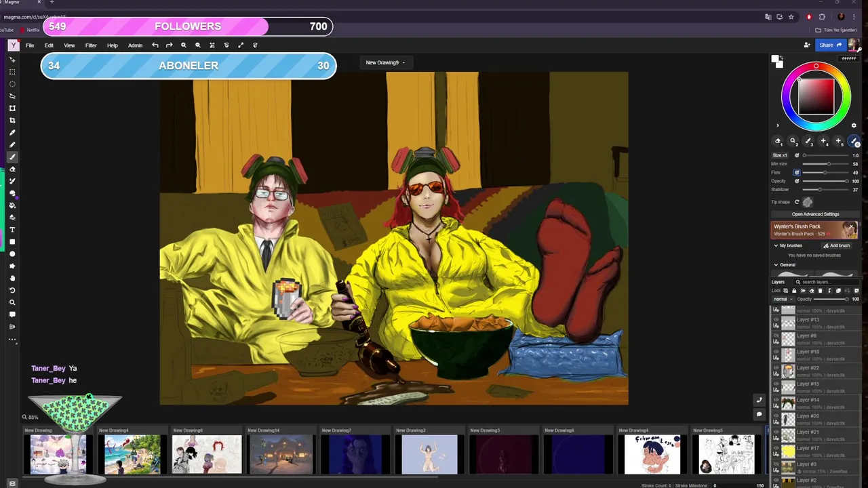Viewport: 868px width, 488px height.
Task: Open the layer blend mode normal dropdown
Action: pos(783,299)
